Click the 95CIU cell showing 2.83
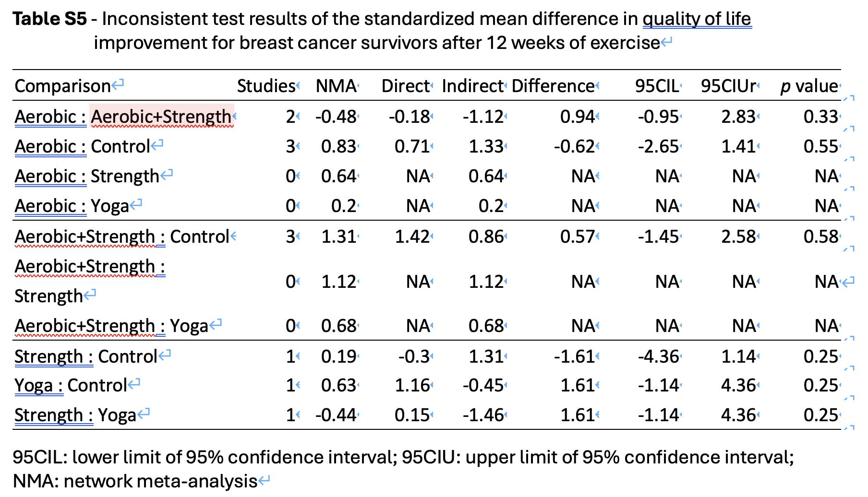Image resolution: width=868 pixels, height=497 pixels. (x=738, y=117)
